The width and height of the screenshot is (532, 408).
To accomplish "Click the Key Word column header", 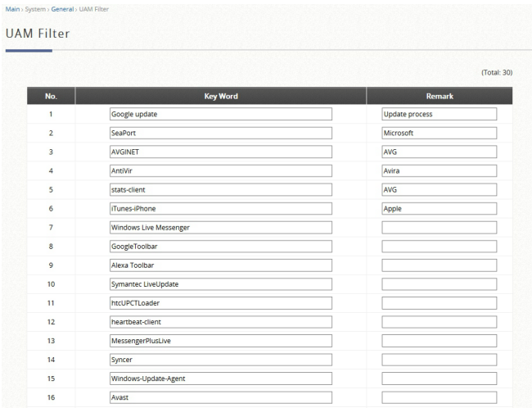I will pyautogui.click(x=221, y=96).
